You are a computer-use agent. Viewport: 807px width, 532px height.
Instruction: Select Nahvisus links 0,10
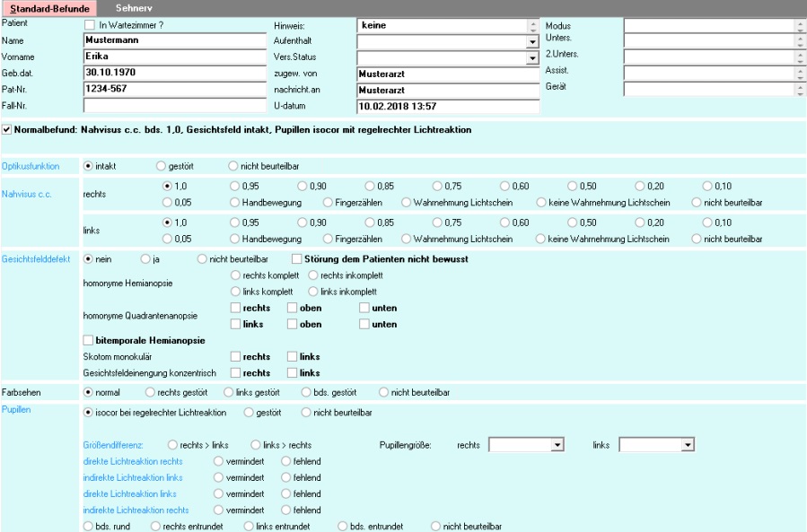point(707,222)
